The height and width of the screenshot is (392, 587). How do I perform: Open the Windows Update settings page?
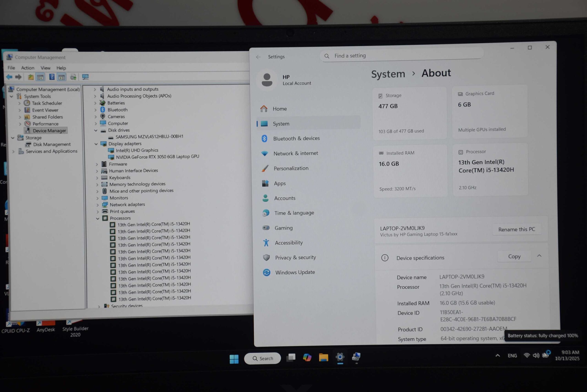coord(295,272)
